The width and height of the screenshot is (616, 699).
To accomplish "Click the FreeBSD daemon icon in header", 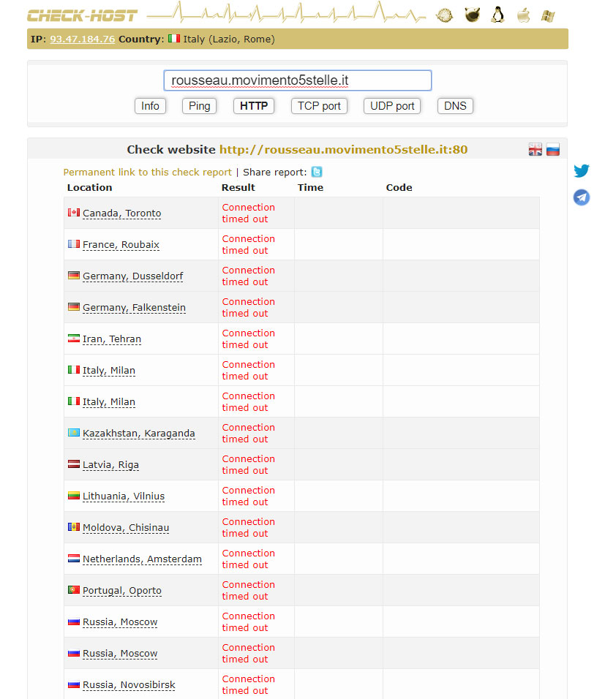I will tap(472, 15).
